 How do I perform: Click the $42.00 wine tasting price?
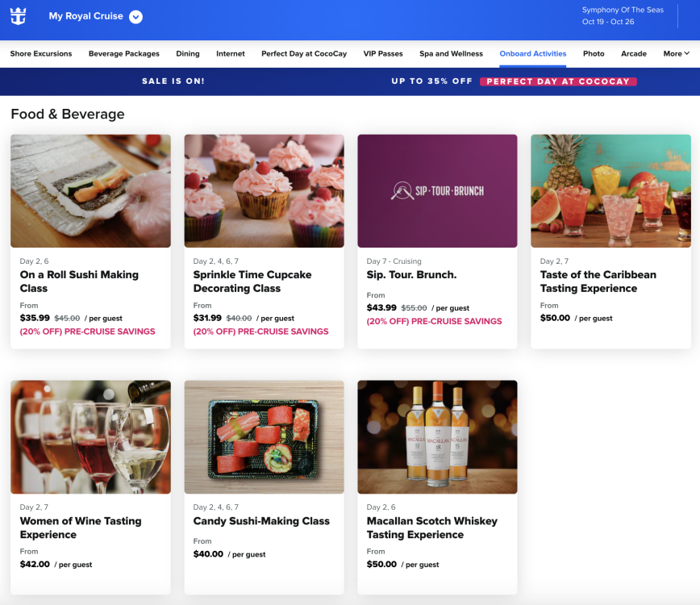tap(35, 564)
